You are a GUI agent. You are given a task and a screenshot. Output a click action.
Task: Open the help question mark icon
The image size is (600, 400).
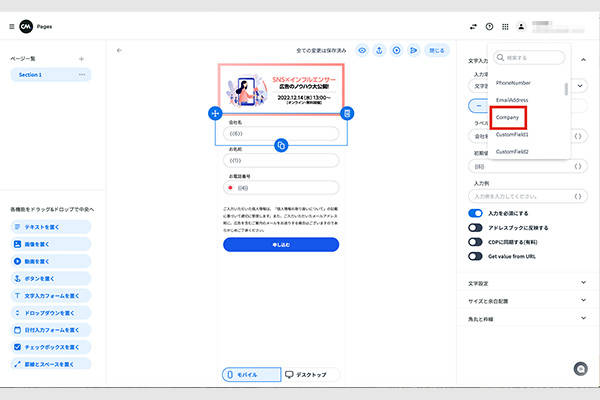pos(489,26)
